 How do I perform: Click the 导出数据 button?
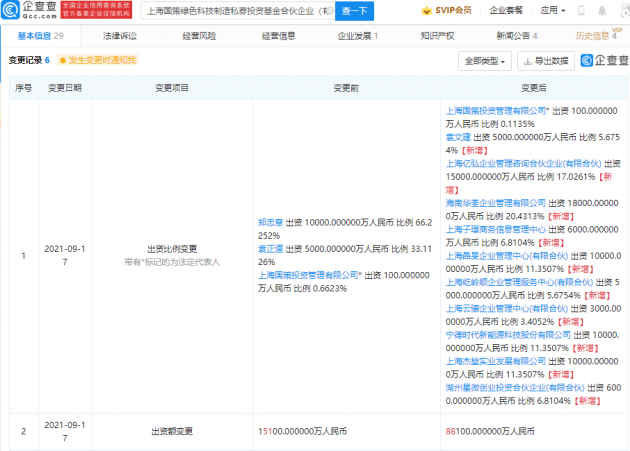(x=546, y=61)
